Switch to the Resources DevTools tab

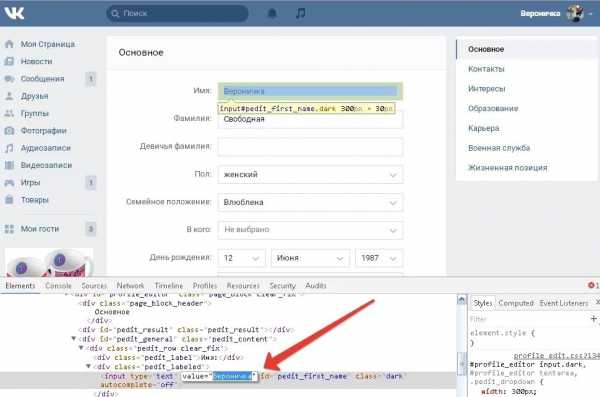(x=243, y=286)
